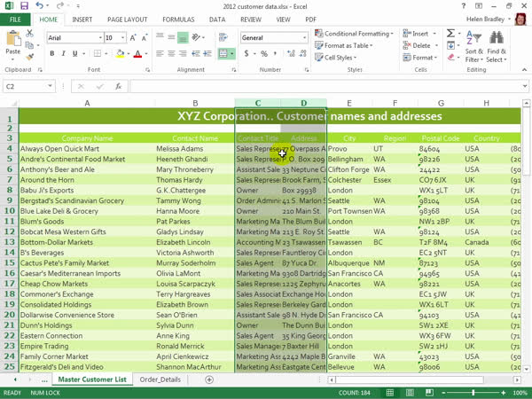Expand Conditional Formatting menu
The width and height of the screenshot is (532, 399).
point(354,34)
